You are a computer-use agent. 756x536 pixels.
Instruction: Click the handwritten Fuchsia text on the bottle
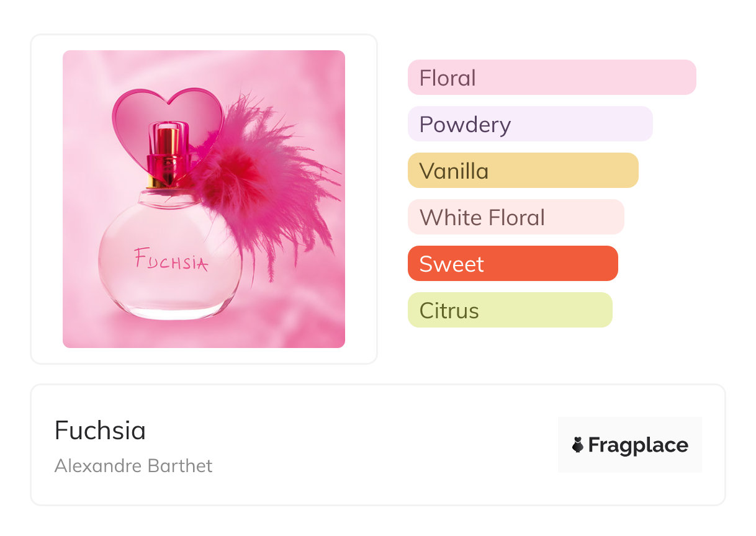171,261
